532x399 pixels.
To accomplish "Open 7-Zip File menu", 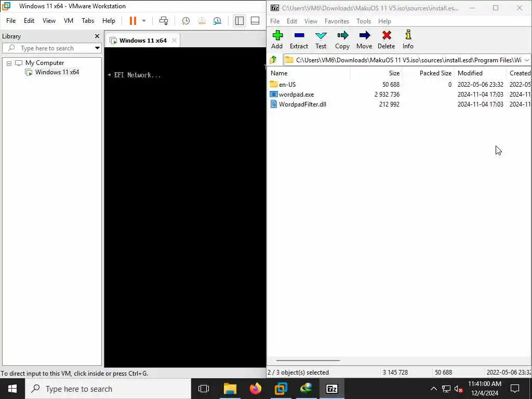I will point(275,21).
